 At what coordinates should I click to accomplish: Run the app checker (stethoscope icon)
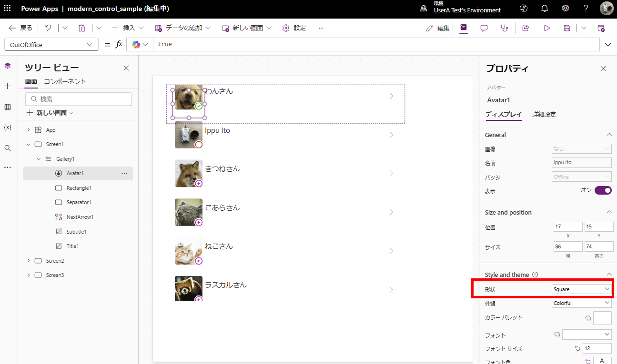tap(504, 28)
